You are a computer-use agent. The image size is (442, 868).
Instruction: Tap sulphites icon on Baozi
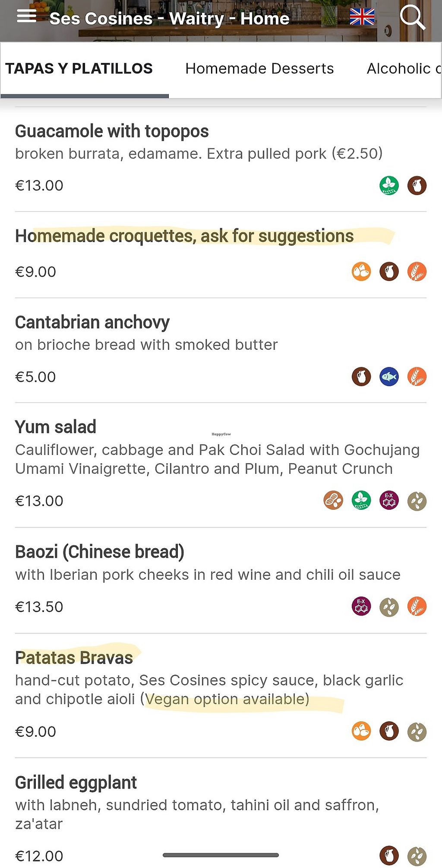point(361,606)
